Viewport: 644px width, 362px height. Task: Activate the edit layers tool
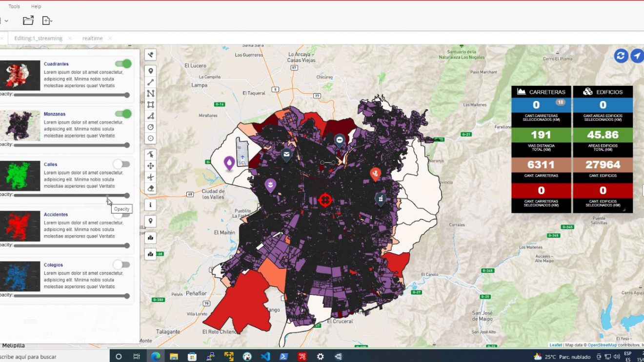[151, 155]
